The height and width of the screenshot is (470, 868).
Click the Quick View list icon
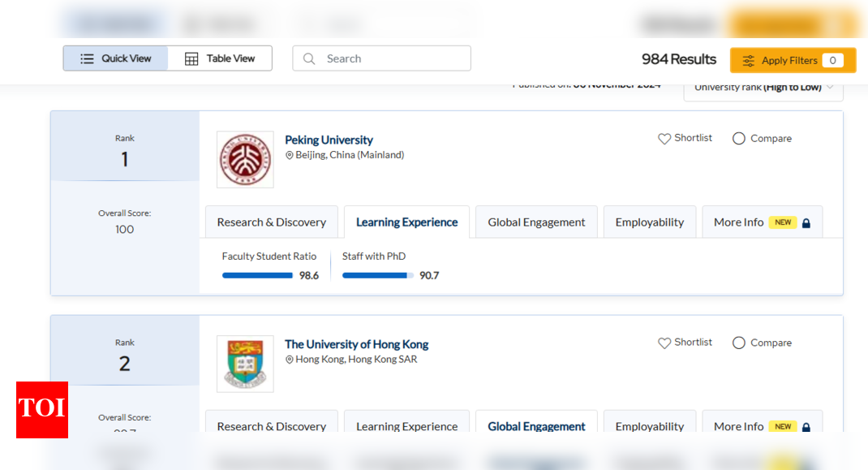pos(87,58)
